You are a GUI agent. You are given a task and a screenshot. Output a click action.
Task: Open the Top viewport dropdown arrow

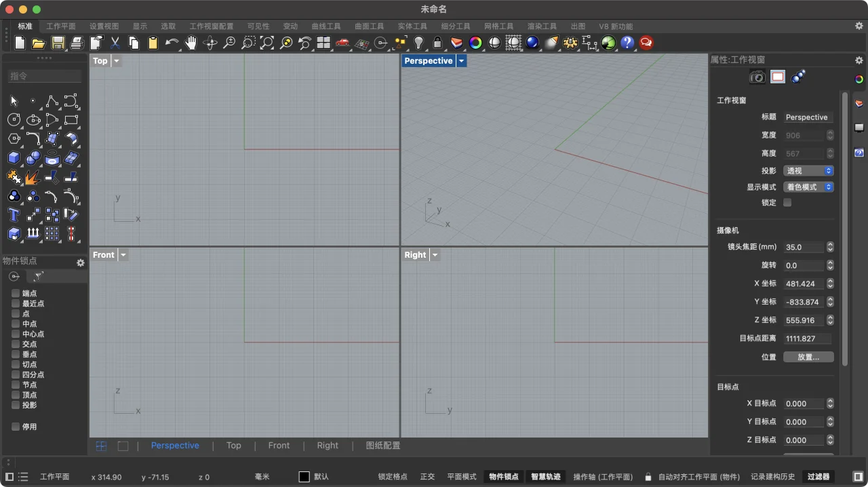coord(117,61)
